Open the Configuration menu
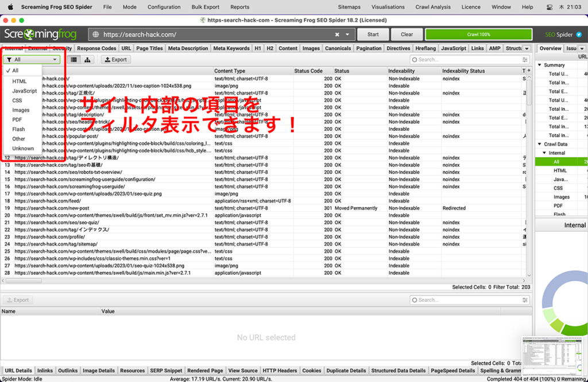Viewport: 588px width, 382px height. point(164,7)
